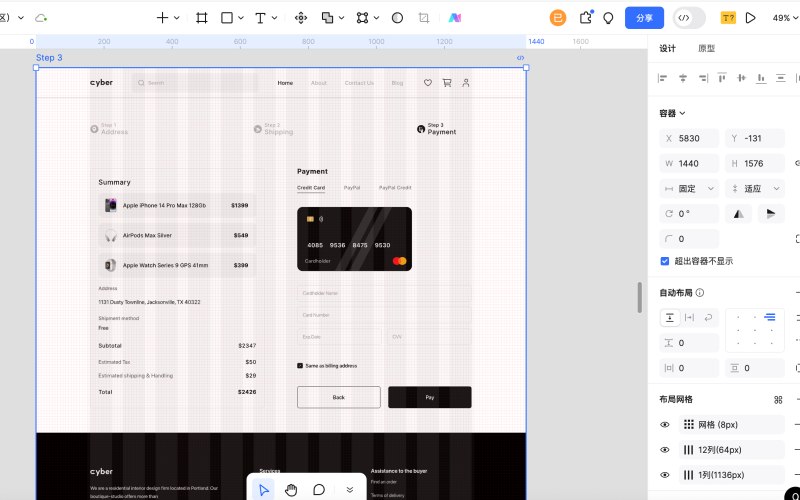The width and height of the screenshot is (800, 500).
Task: Open the 适应 height sizing dropdown
Action: (755, 189)
